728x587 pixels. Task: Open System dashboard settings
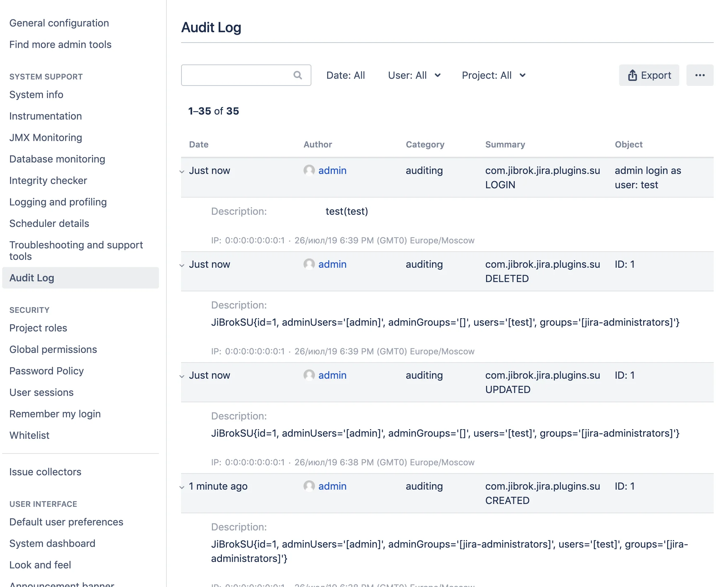(x=52, y=543)
